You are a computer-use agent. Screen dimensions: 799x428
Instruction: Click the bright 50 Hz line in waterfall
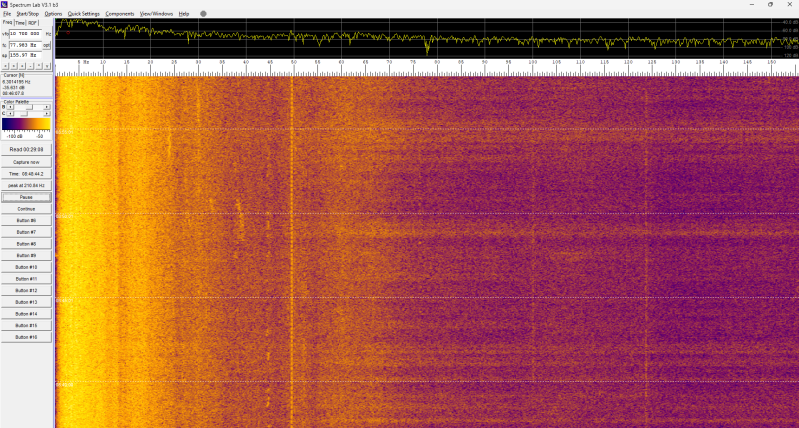click(x=292, y=252)
